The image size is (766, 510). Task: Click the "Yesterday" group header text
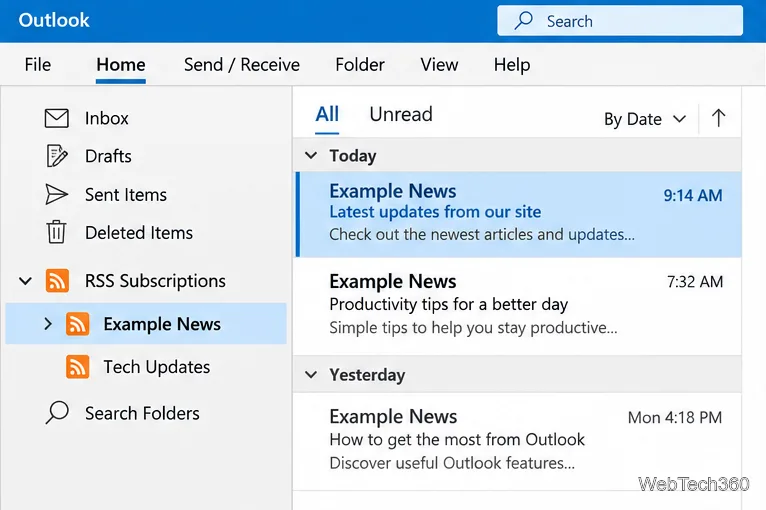pos(367,375)
